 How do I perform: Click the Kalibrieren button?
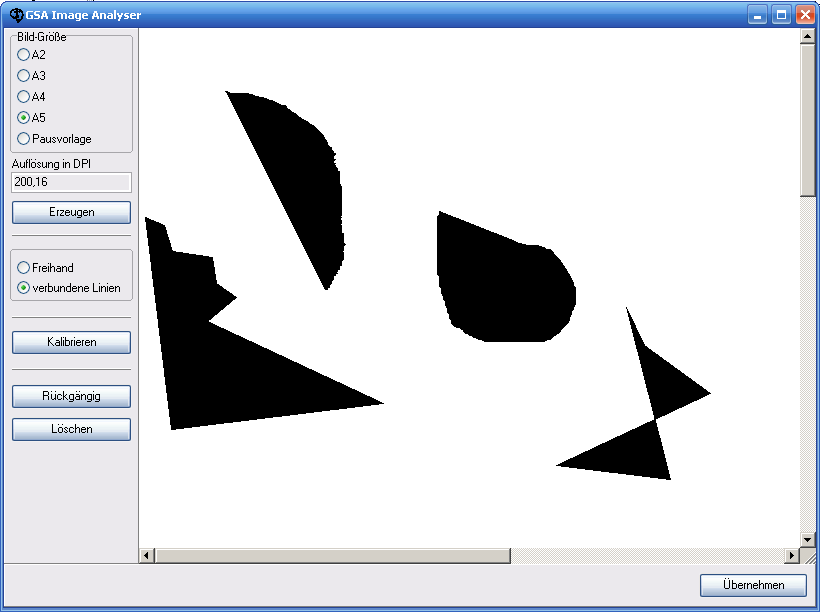(71, 342)
